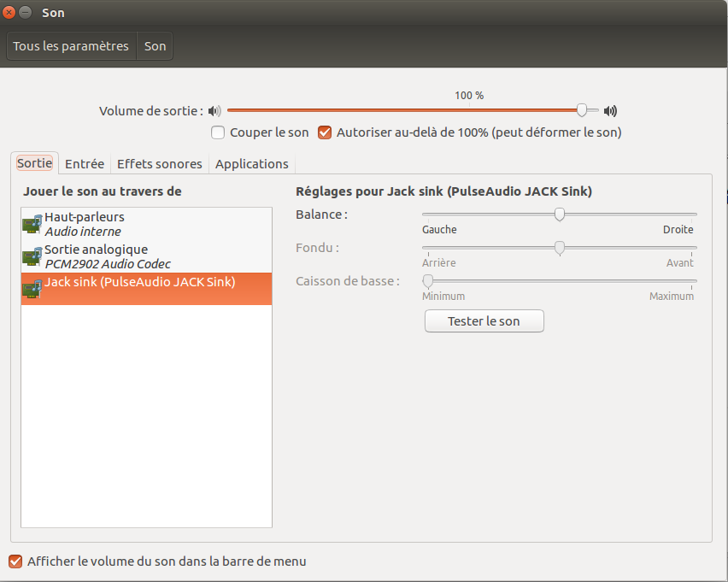Click the Balance slider handle
The height and width of the screenshot is (582, 728).
(560, 215)
